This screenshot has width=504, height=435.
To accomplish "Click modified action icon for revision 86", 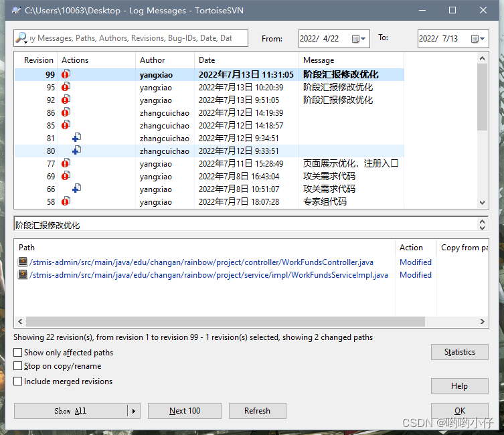I will pos(66,112).
